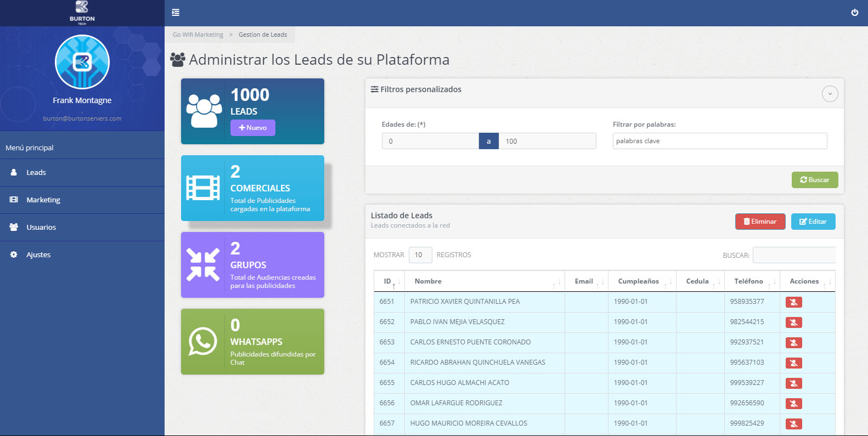Screen dimensions: 868x436
Task: Open Marketing in the sidebar menu
Action: coord(43,200)
